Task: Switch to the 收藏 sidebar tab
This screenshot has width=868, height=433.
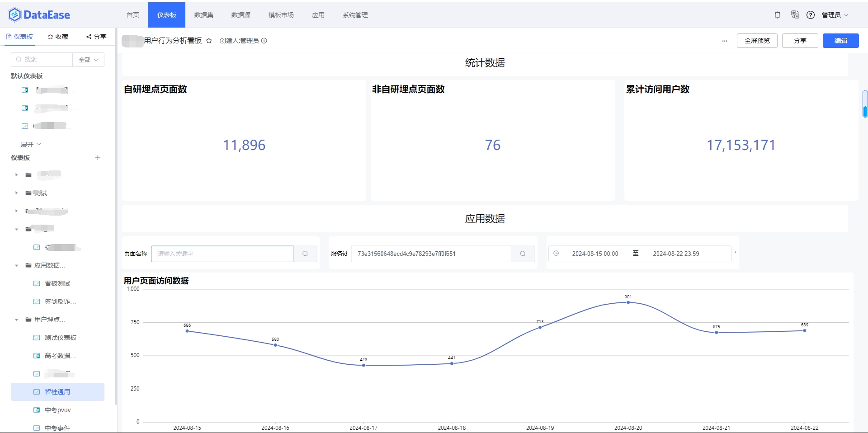Action: [58, 37]
